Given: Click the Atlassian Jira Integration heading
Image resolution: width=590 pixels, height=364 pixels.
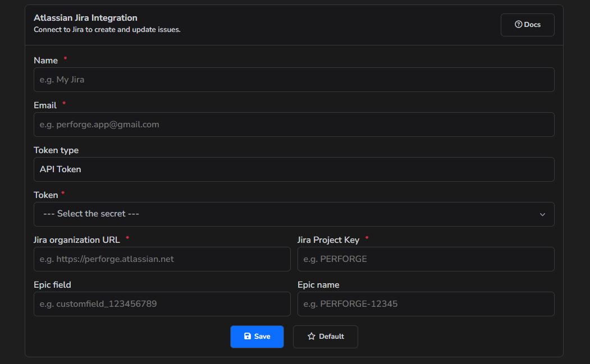Looking at the screenshot, I should (85, 17).
